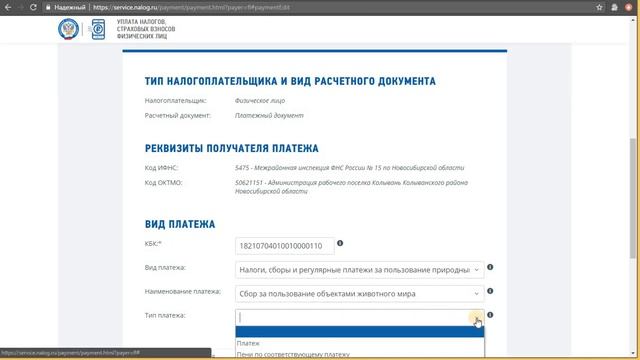Click the 'РЕКВИЗИТЫ ПОЛУЧАТЕЛЯ ПЛАТЕЖА' heading
The height and width of the screenshot is (360, 640).
coord(231,149)
